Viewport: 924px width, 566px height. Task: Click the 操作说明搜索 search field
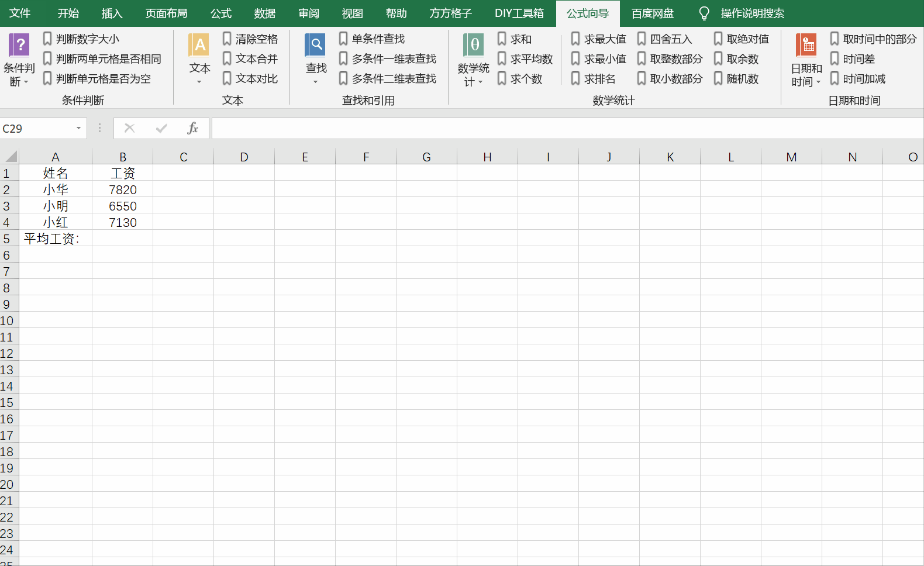click(x=752, y=13)
